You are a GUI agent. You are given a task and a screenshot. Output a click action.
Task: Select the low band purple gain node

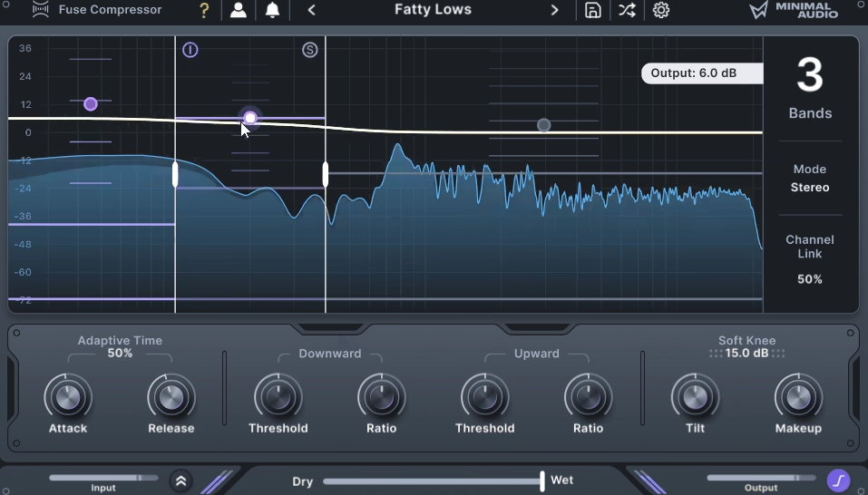click(91, 104)
